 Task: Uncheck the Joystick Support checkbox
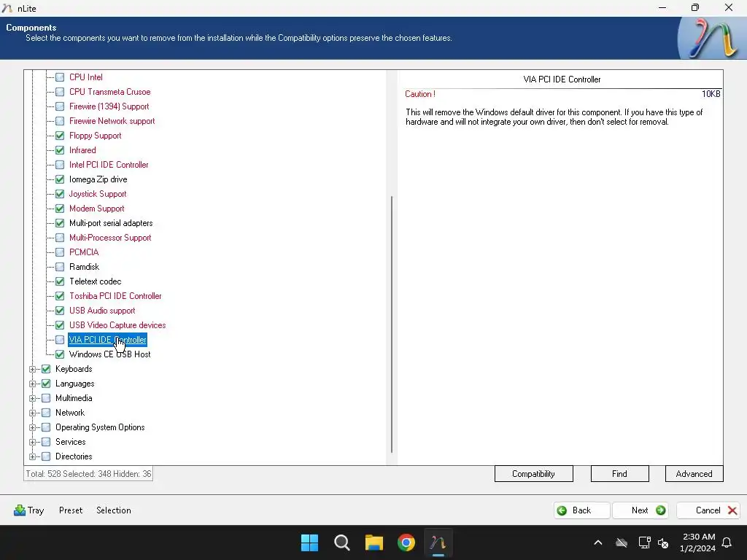[60, 194]
